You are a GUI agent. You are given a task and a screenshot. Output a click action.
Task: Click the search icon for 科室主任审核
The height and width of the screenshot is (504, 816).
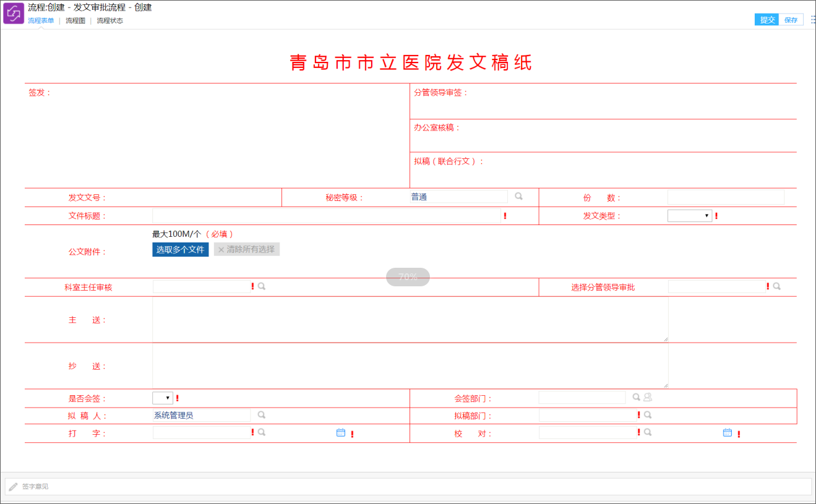(x=262, y=286)
